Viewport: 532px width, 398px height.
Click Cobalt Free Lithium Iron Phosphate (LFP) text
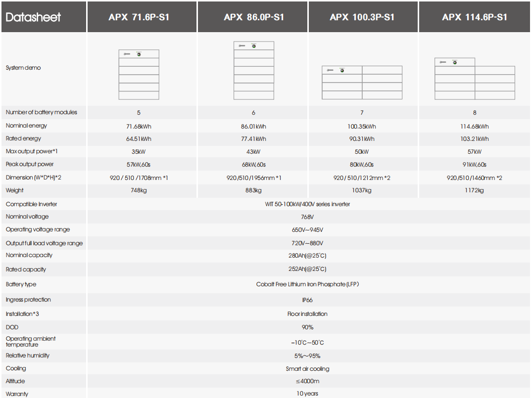tap(307, 284)
